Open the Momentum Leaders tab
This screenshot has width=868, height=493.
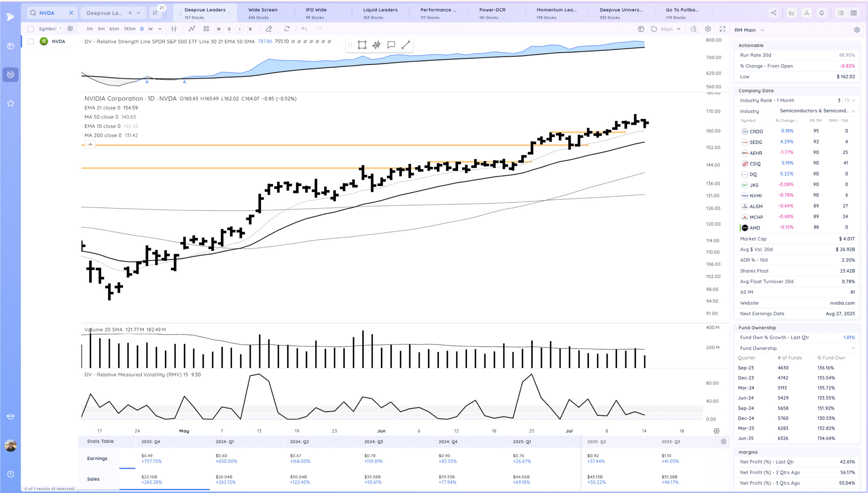(x=556, y=13)
